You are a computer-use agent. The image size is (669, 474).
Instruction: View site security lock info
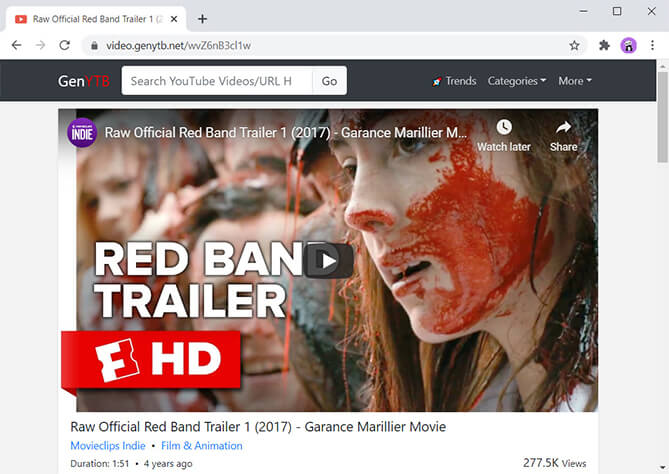pos(94,46)
